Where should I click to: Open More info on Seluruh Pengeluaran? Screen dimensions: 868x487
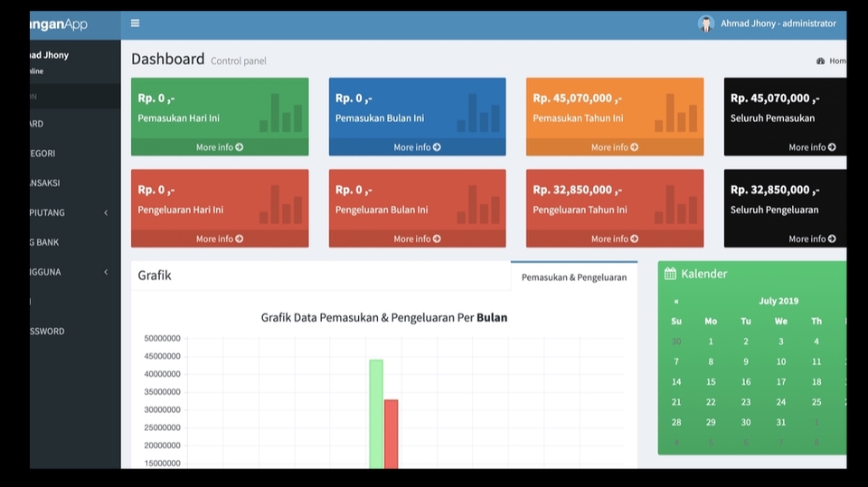click(x=812, y=239)
